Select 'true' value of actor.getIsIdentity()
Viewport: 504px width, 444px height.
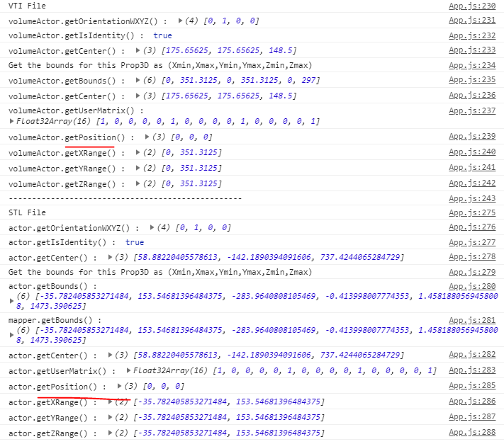(135, 242)
